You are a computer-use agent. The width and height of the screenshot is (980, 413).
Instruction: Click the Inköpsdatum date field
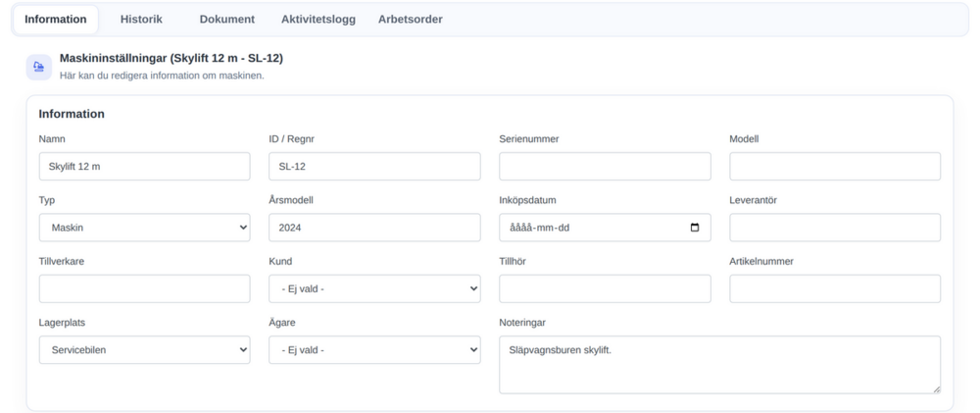tap(605, 228)
